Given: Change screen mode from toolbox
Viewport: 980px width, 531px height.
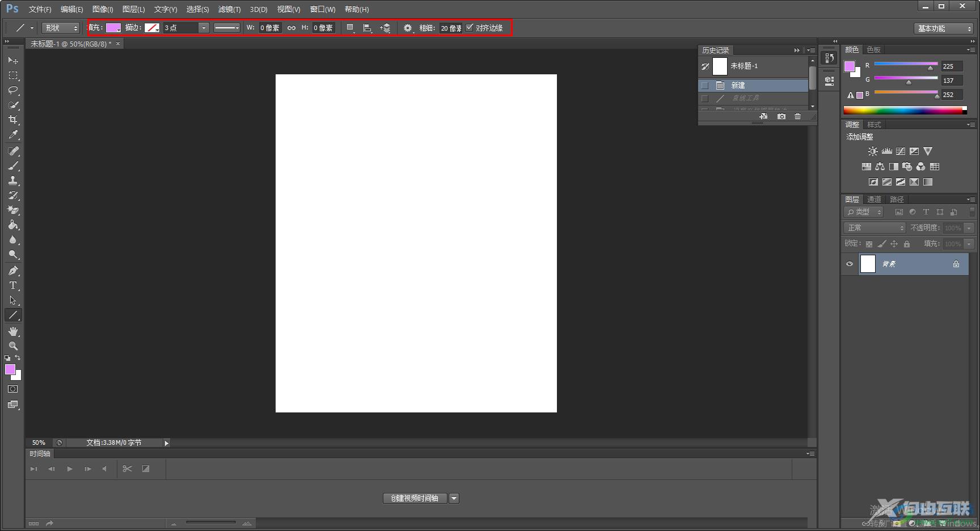Looking at the screenshot, I should (13, 404).
